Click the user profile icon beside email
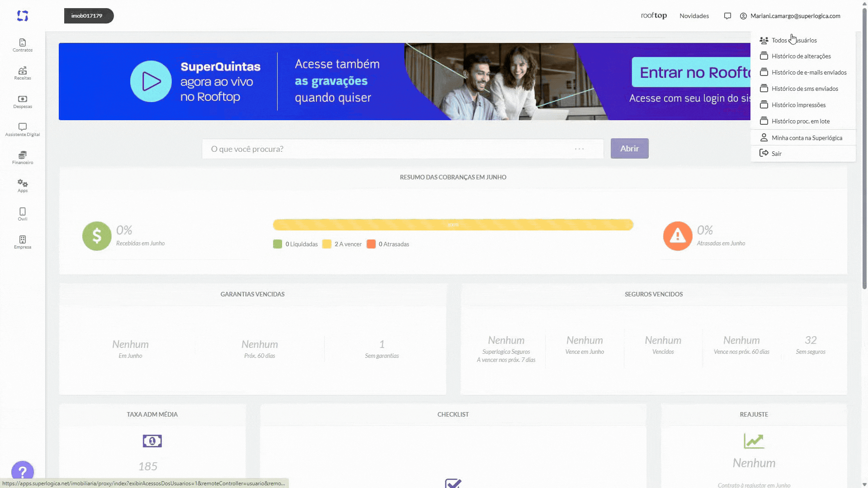The height and width of the screenshot is (488, 868). pos(743,16)
